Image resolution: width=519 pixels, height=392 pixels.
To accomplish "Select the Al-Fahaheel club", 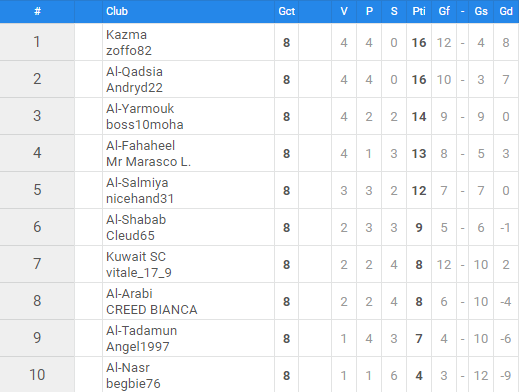I will (140, 146).
